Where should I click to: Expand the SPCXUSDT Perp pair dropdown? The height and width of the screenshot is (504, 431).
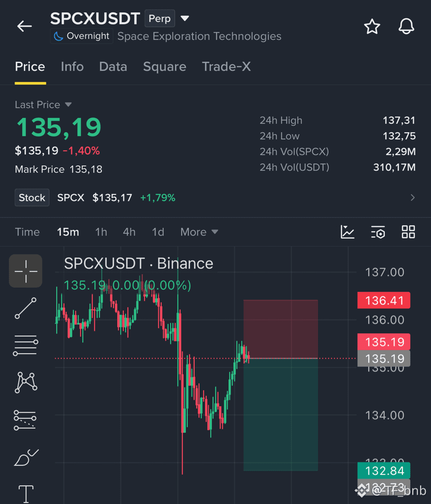pos(185,18)
